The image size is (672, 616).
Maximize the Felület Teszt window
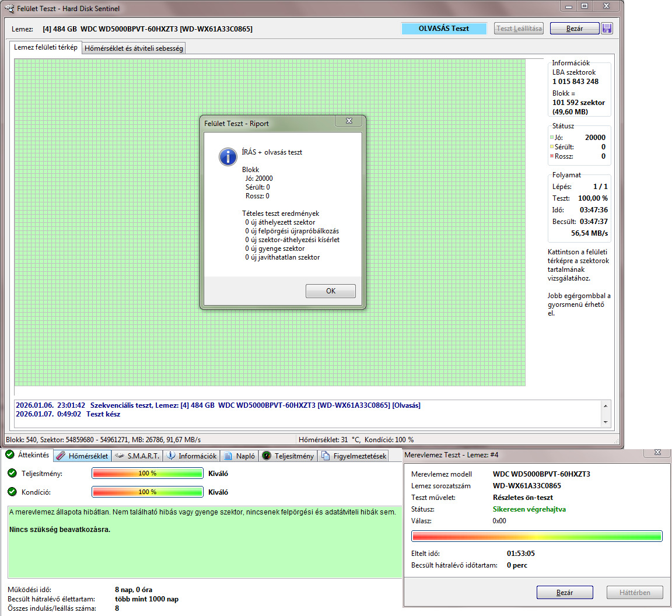(584, 6)
